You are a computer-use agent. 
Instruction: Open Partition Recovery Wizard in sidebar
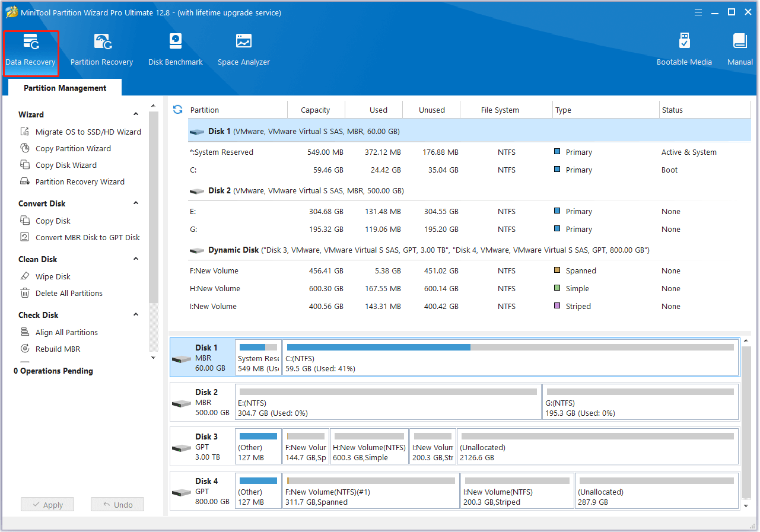point(72,181)
